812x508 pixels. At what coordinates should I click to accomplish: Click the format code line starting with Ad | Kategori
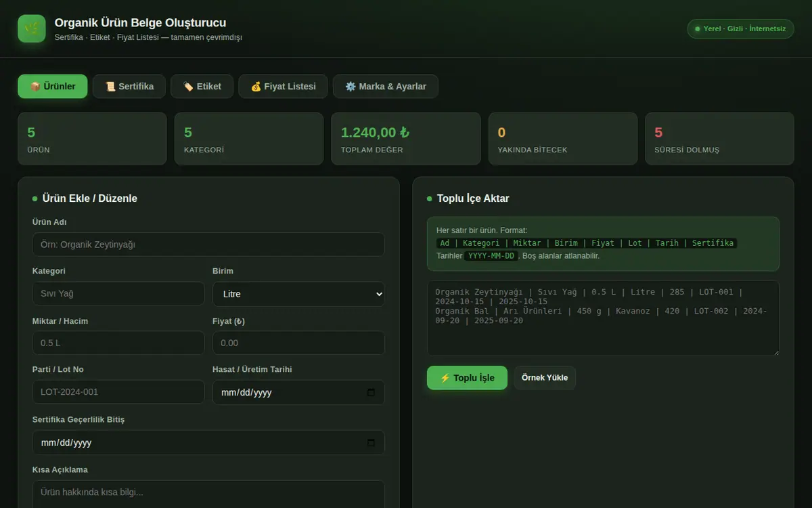point(587,243)
